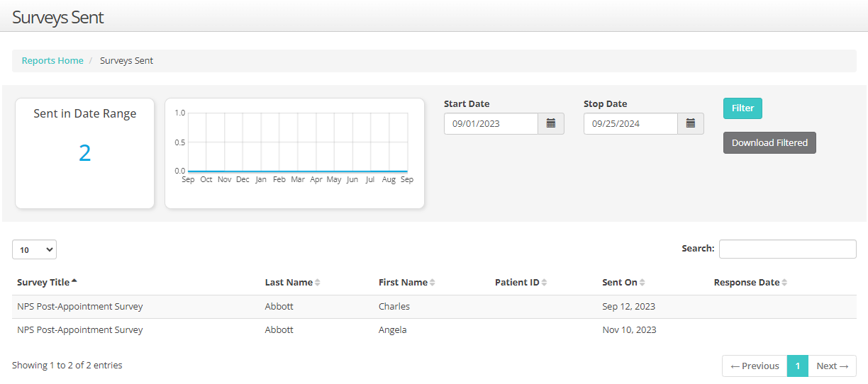Image resolution: width=868 pixels, height=384 pixels.
Task: Click inside the Search input field
Action: pyautogui.click(x=787, y=249)
